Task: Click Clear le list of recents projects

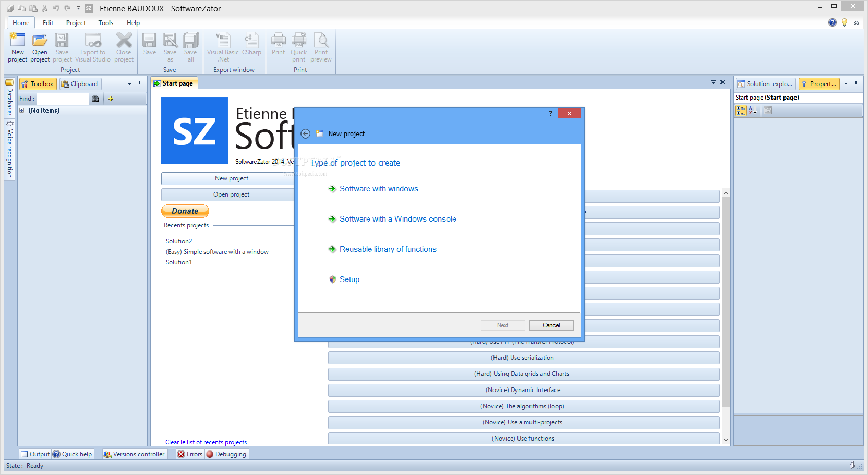Action: pos(206,442)
